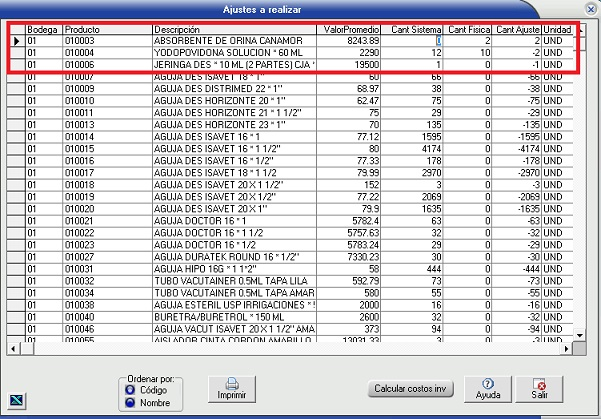The height and width of the screenshot is (419, 601).
Task: Click vertical scrollbar up arrow
Action: pyautogui.click(x=586, y=30)
